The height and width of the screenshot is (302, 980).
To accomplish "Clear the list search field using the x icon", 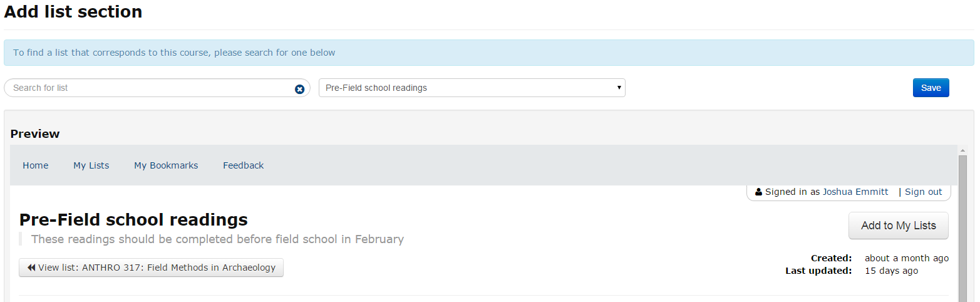I will pos(299,89).
